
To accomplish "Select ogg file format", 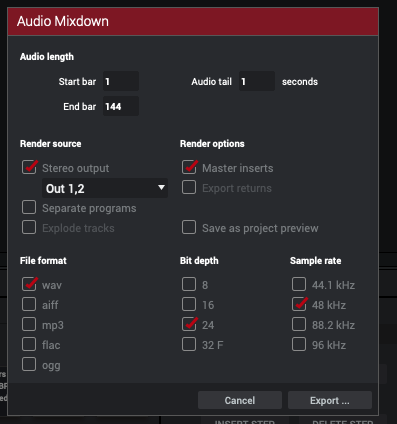I will click(x=29, y=364).
